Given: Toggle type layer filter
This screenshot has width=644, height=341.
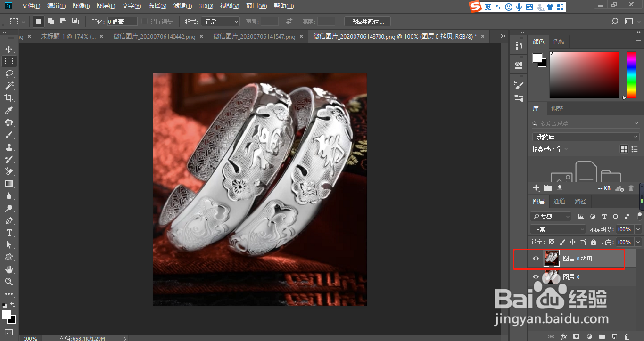Looking at the screenshot, I should [604, 217].
